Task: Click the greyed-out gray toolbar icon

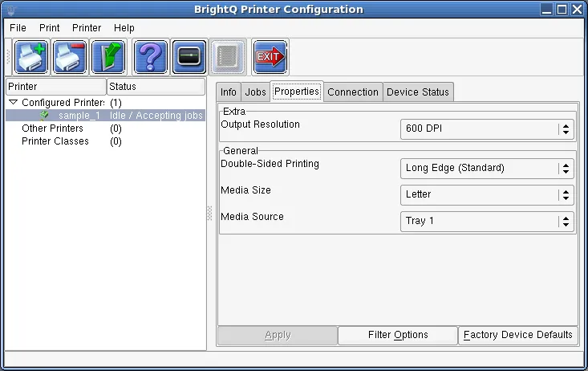Action: click(228, 57)
